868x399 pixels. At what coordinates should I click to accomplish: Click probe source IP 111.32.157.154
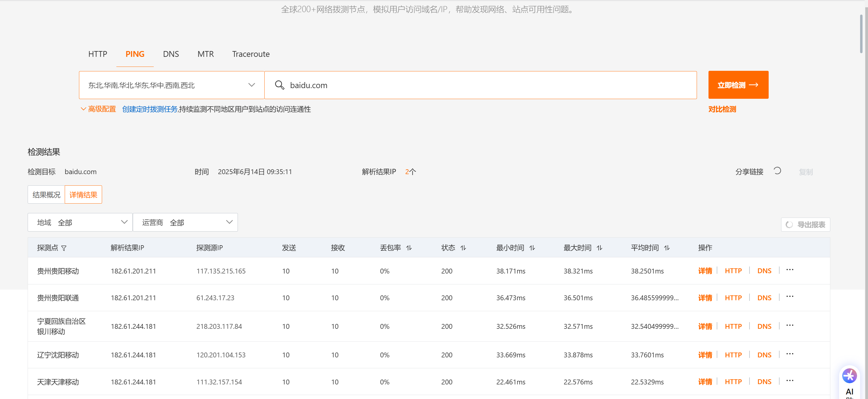pos(219,382)
